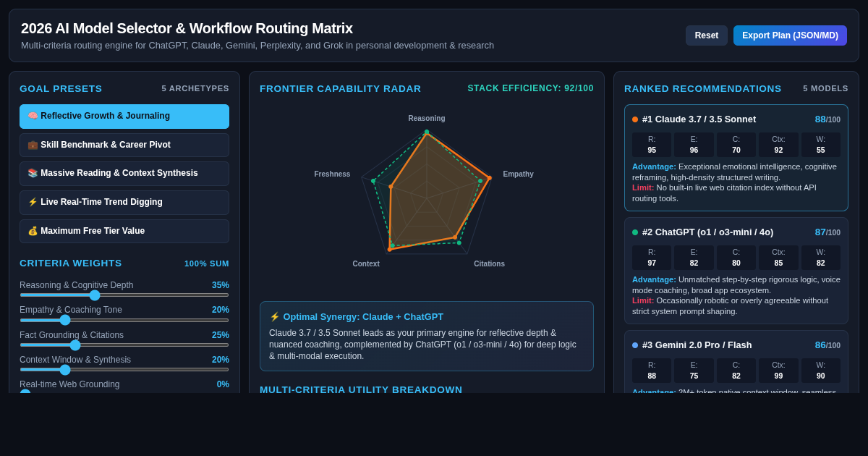Screen dimensions: 868x456
Task: Adjust Real-time Web Grounding slider
Action: click(x=124, y=393)
